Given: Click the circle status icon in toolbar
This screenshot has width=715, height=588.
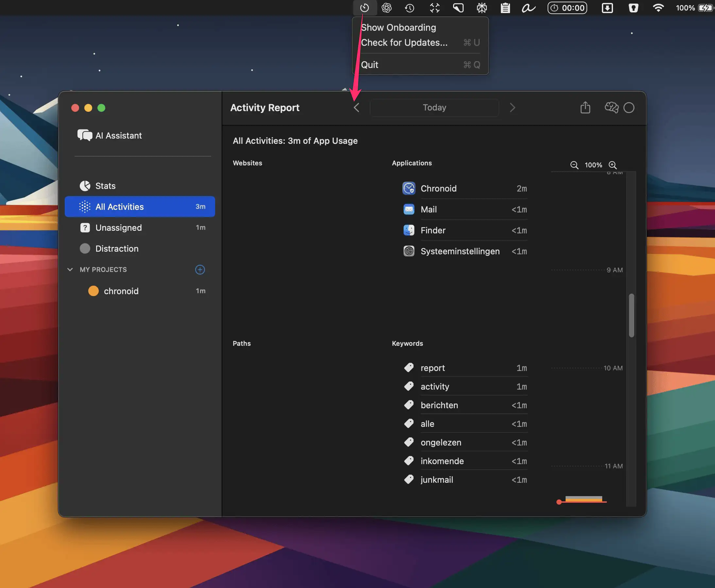Looking at the screenshot, I should tap(629, 108).
